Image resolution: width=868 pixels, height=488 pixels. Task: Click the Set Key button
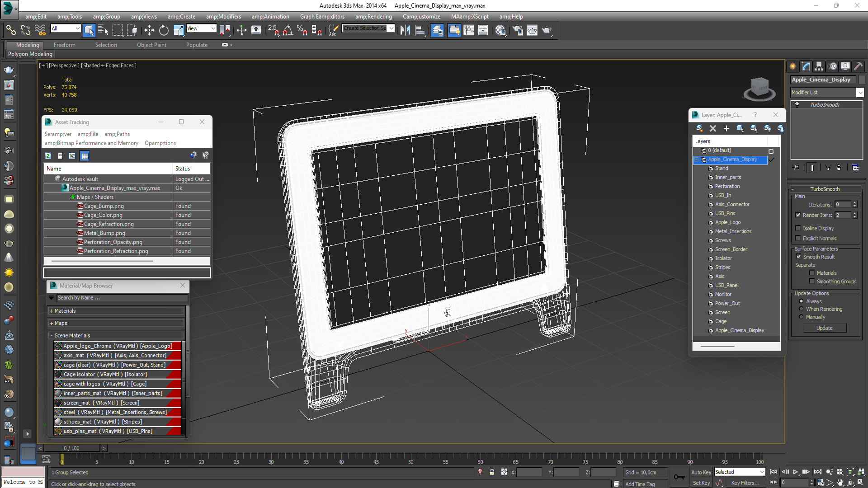[701, 483]
